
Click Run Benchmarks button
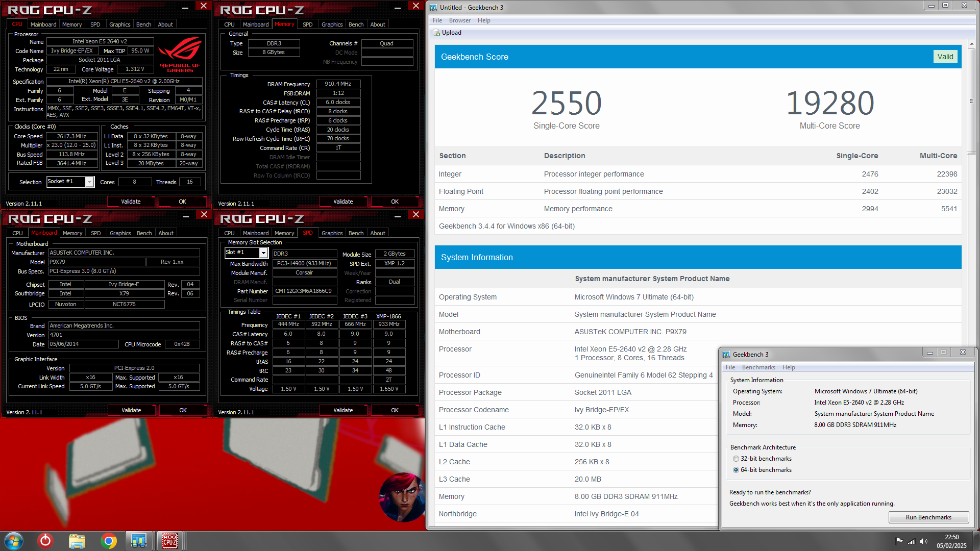coord(928,517)
